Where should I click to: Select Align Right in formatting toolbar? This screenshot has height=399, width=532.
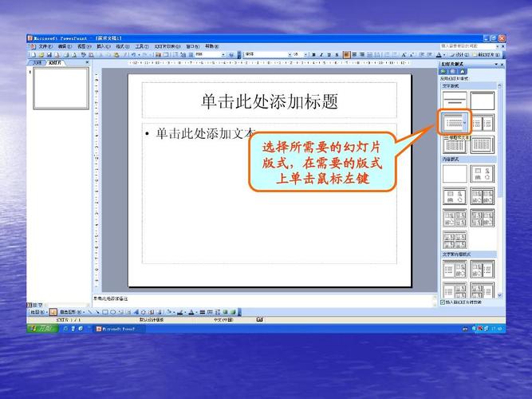click(x=362, y=55)
